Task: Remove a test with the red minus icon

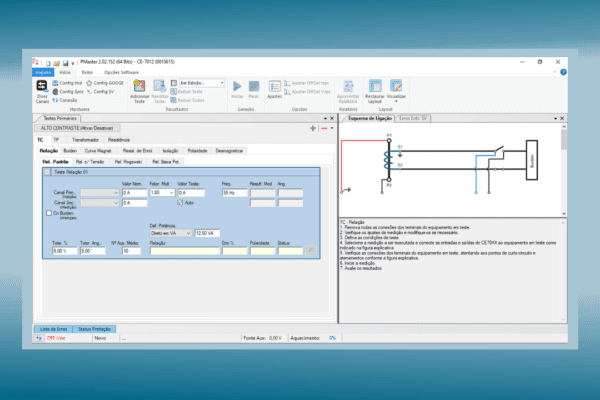Action: 324,128
